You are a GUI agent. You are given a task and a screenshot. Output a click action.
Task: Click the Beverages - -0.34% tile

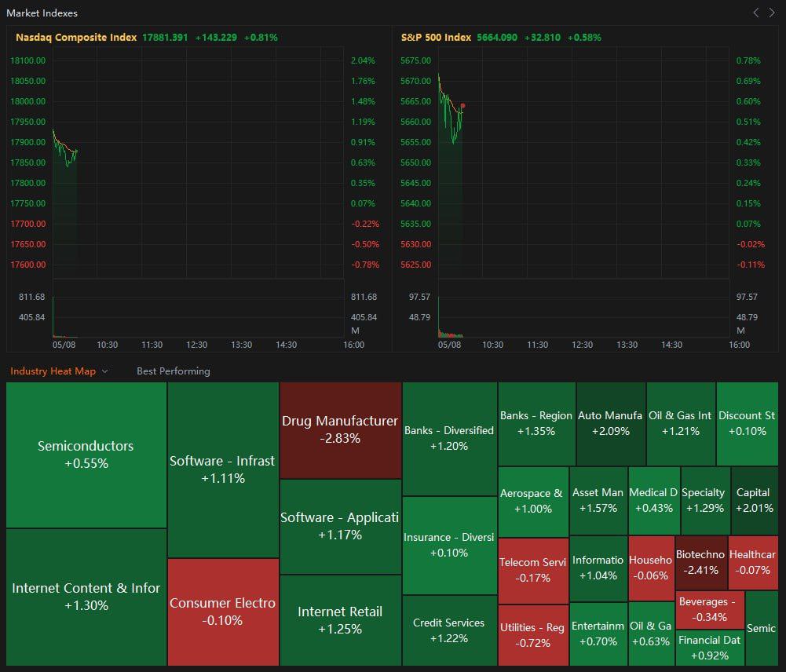click(x=709, y=610)
